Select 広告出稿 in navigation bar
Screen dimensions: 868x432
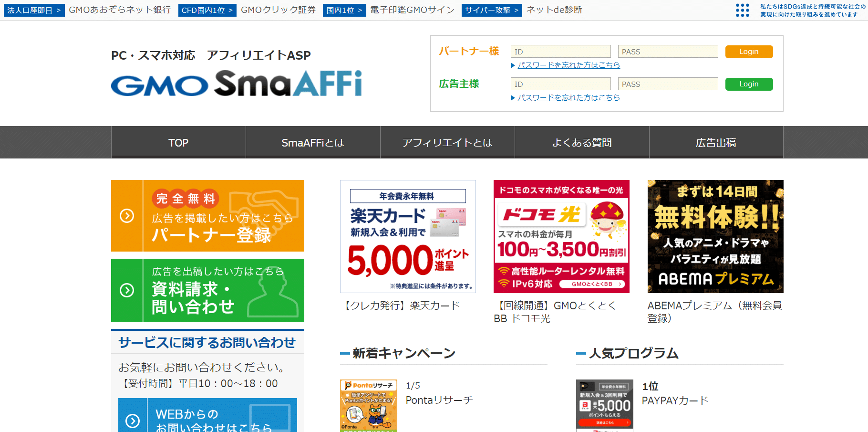click(716, 142)
